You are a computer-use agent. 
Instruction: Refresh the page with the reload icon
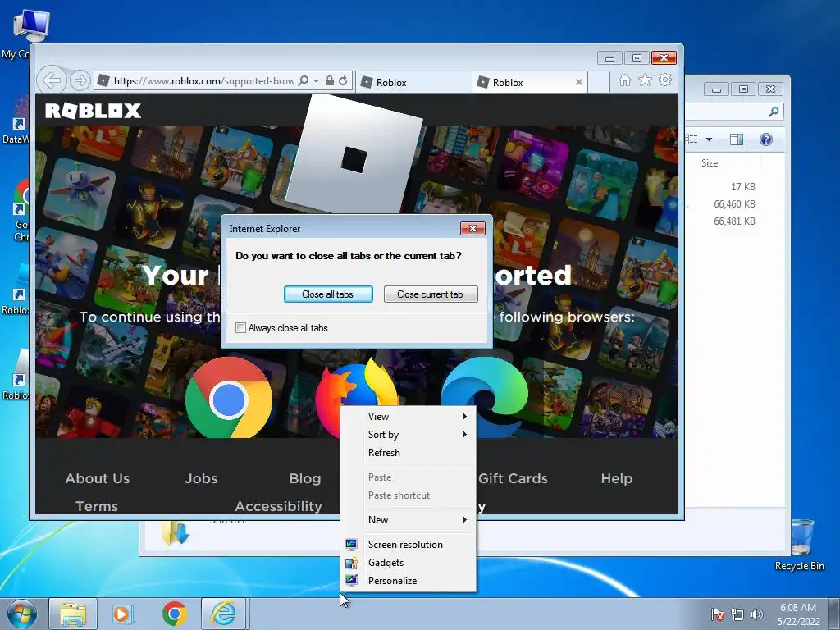(x=343, y=81)
